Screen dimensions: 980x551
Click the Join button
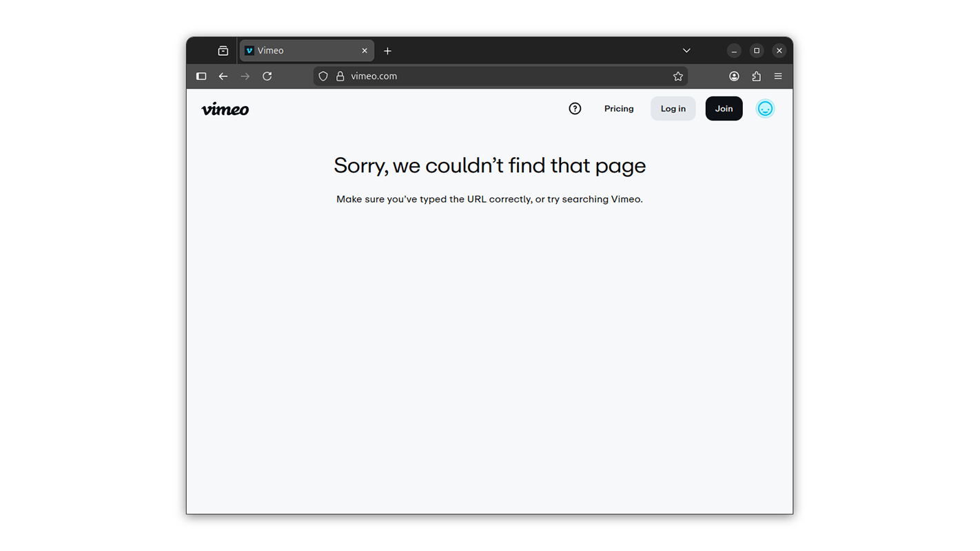[x=724, y=108]
